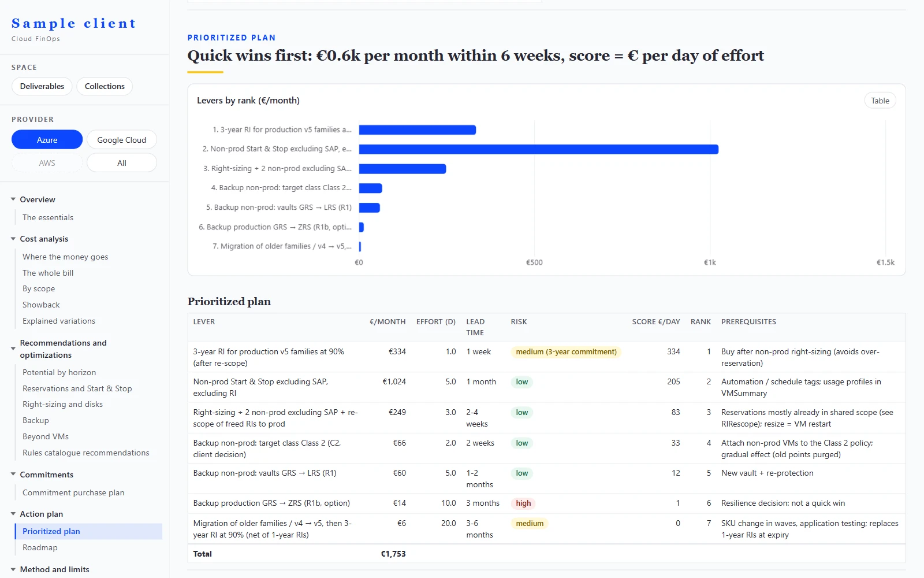The image size is (924, 578).
Task: Go to The essentials page
Action: [x=48, y=217]
